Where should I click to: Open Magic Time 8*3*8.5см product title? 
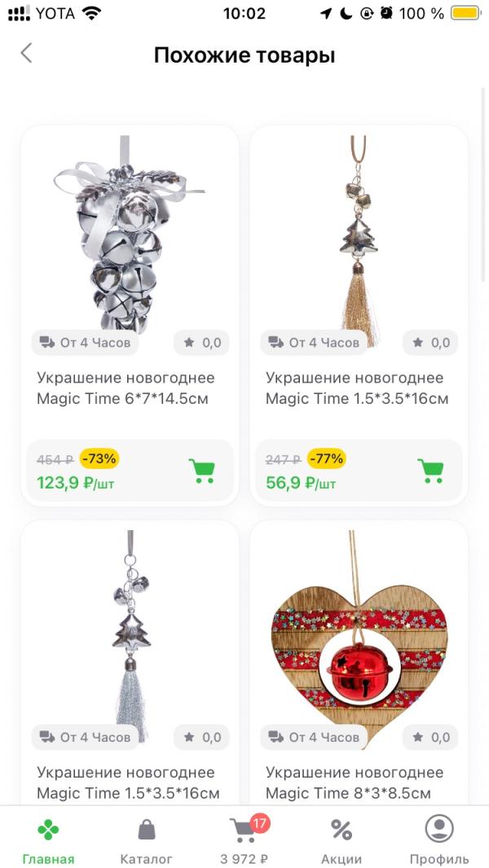coord(355,783)
